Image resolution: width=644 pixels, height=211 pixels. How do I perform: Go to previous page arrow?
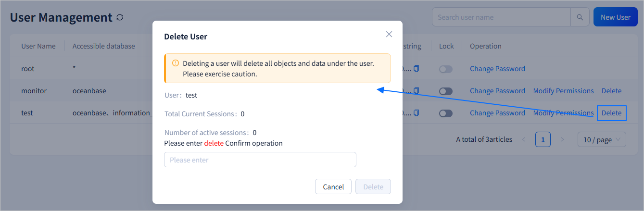click(x=524, y=140)
